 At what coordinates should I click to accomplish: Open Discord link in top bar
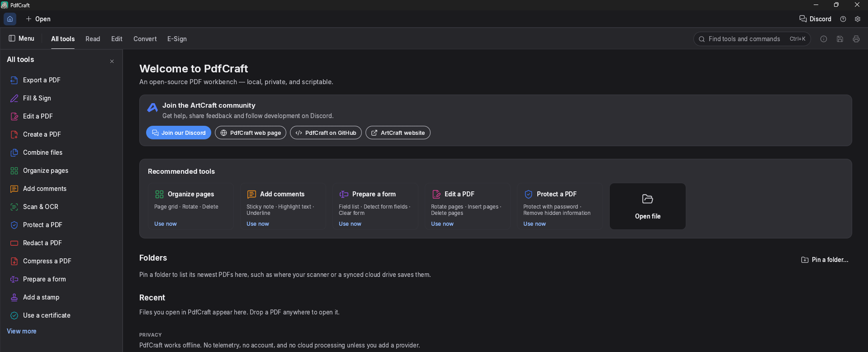pos(815,19)
